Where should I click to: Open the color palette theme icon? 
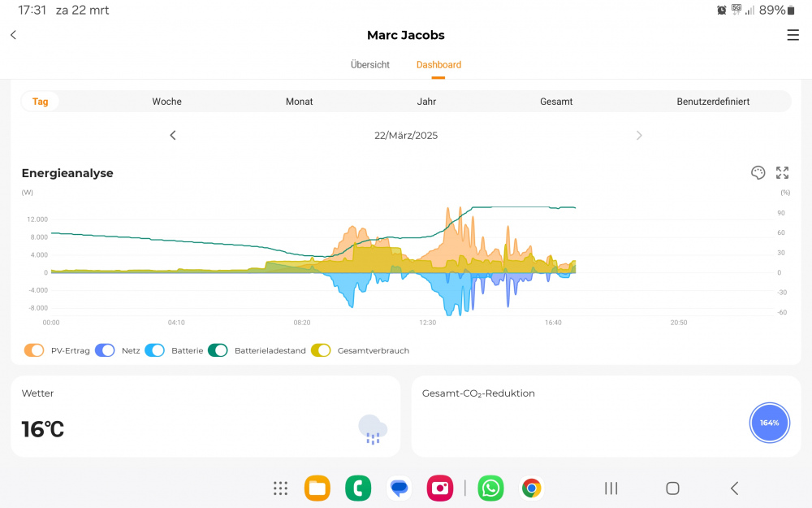(x=758, y=172)
